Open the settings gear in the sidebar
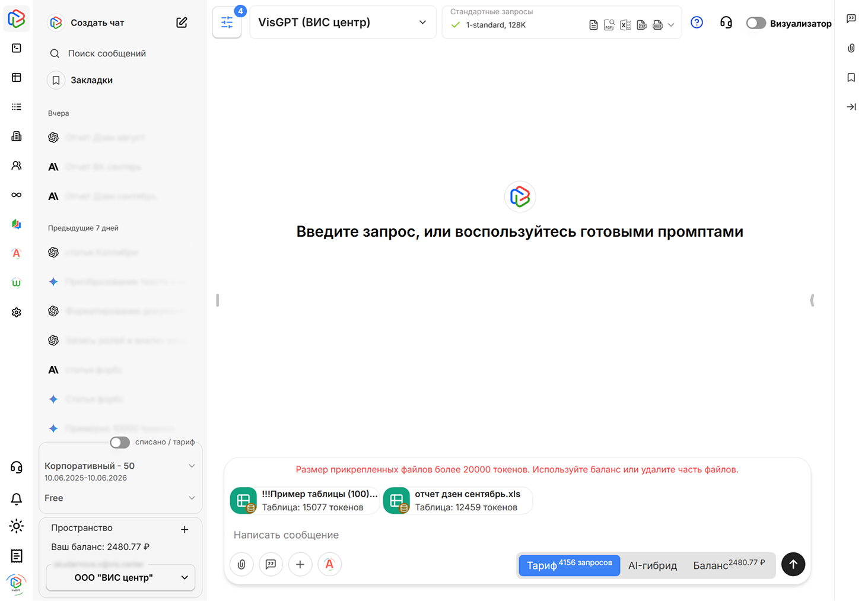868x601 pixels. [16, 311]
